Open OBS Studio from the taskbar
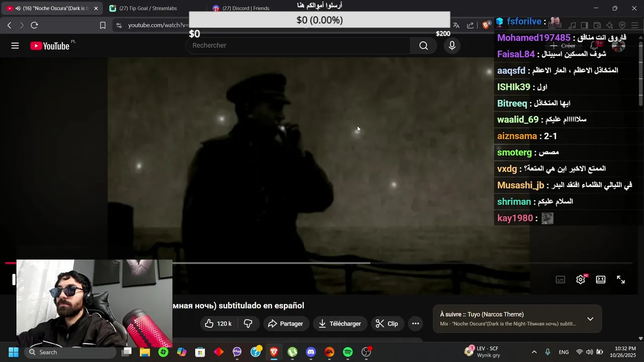The height and width of the screenshot is (362, 644). [x=366, y=352]
